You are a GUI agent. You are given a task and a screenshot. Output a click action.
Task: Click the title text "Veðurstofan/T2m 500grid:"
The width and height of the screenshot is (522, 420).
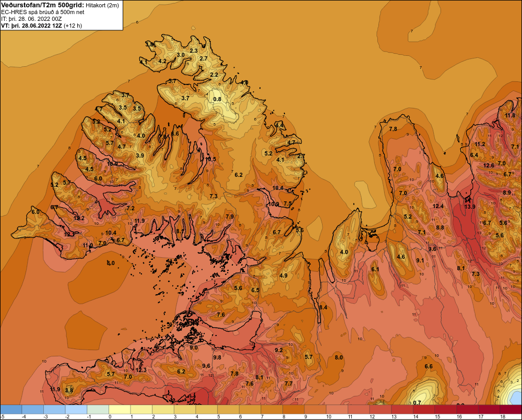(x=43, y=5)
